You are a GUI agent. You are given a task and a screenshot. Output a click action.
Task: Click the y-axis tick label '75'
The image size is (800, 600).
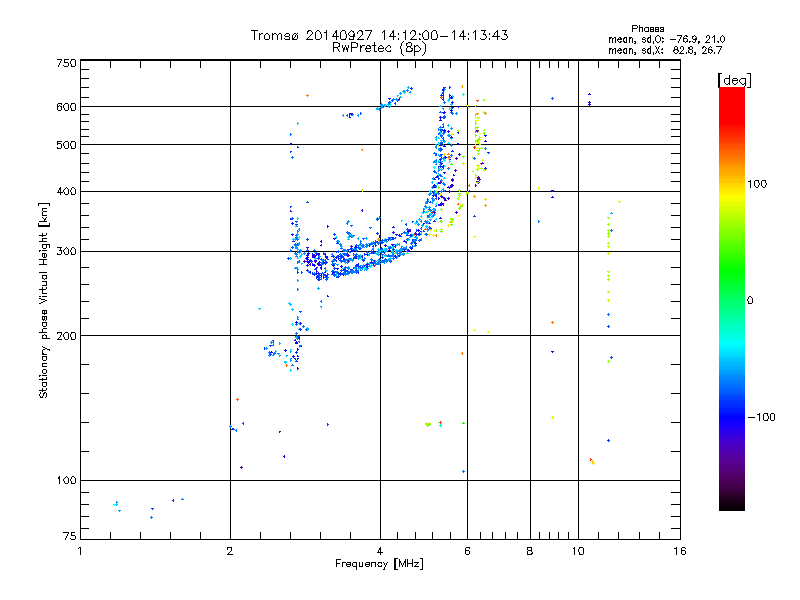pyautogui.click(x=70, y=536)
